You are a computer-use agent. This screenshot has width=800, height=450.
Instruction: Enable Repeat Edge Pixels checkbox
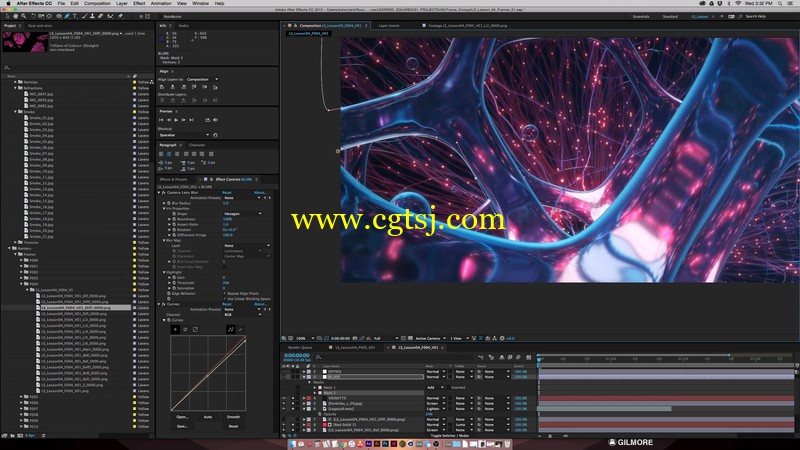pyautogui.click(x=225, y=293)
